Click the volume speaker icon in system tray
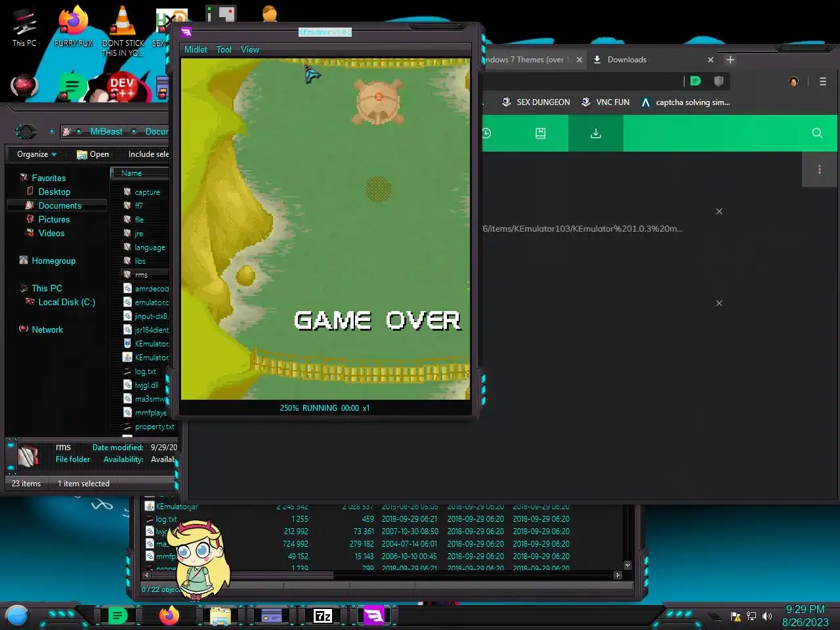The height and width of the screenshot is (630, 840). coord(767,616)
